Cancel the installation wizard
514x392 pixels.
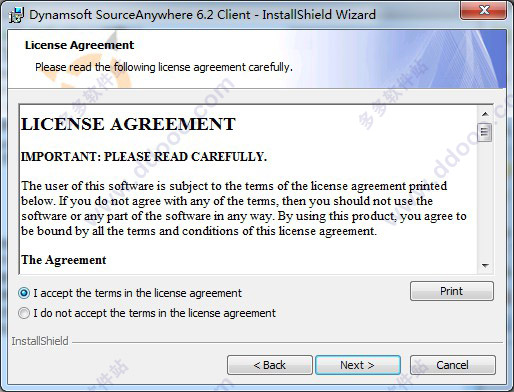[x=452, y=365]
